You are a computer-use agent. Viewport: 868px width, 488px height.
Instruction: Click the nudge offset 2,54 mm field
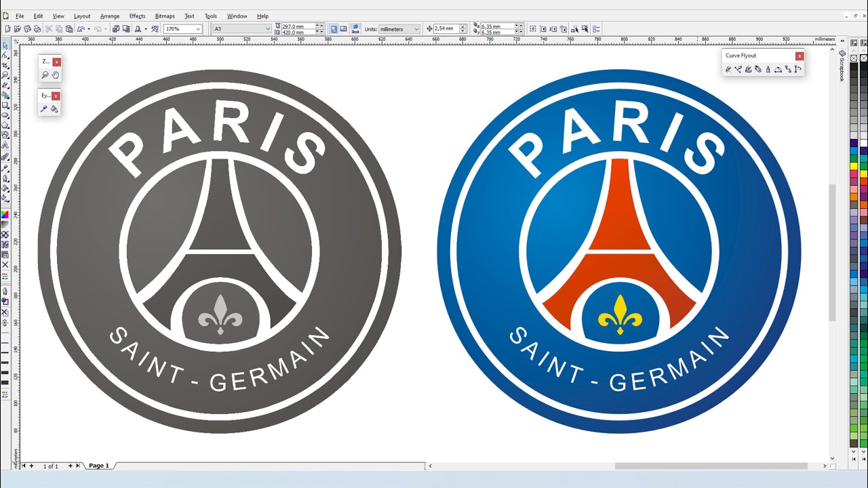446,29
